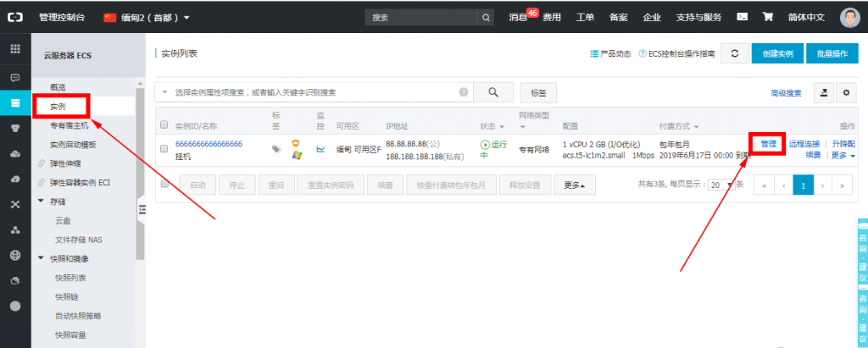Click the three-dots cluster sidebar icon
This screenshot has height=348, width=868.
click(15, 229)
